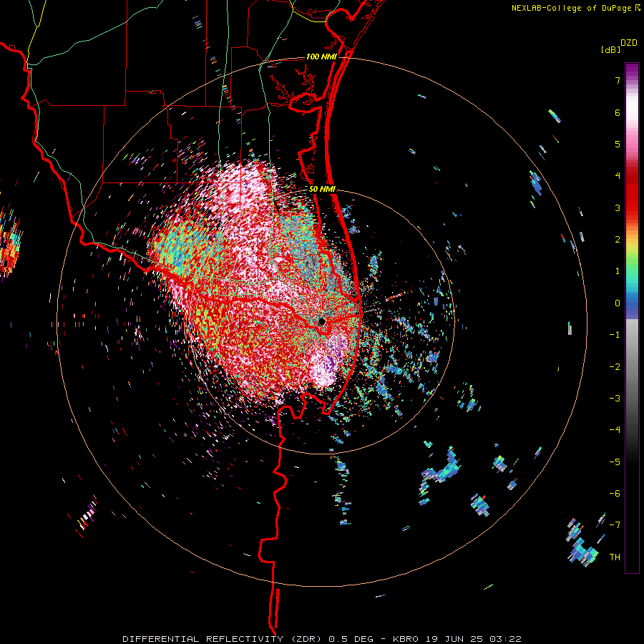Image resolution: width=644 pixels, height=644 pixels.
Task: Click the -3 value on color scale
Action: tap(615, 399)
